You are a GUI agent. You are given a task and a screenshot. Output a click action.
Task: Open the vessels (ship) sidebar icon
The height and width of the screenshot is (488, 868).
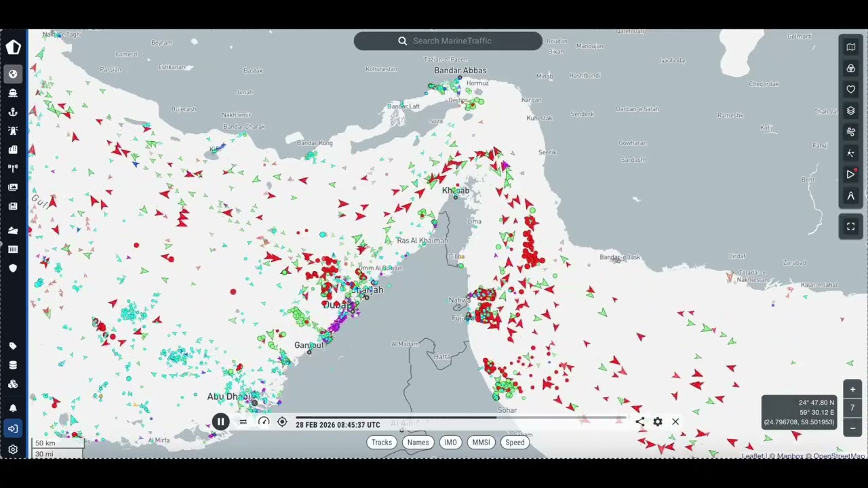tap(13, 93)
